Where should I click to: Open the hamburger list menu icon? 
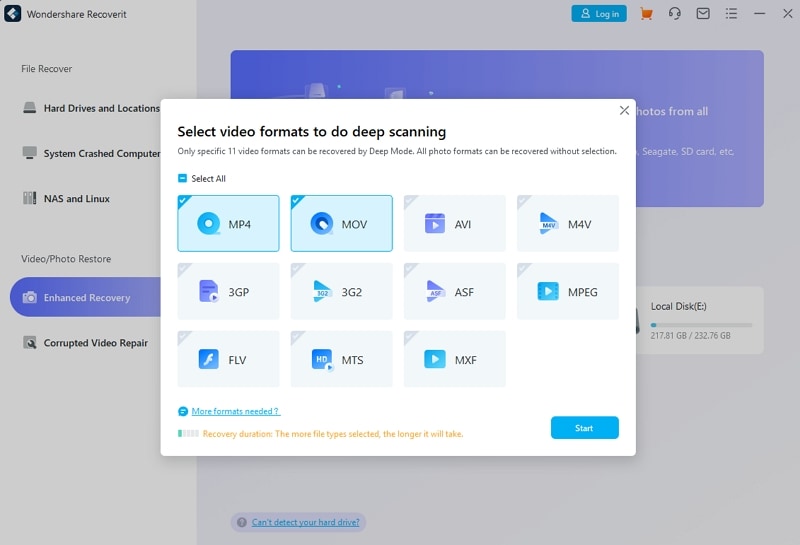click(731, 14)
